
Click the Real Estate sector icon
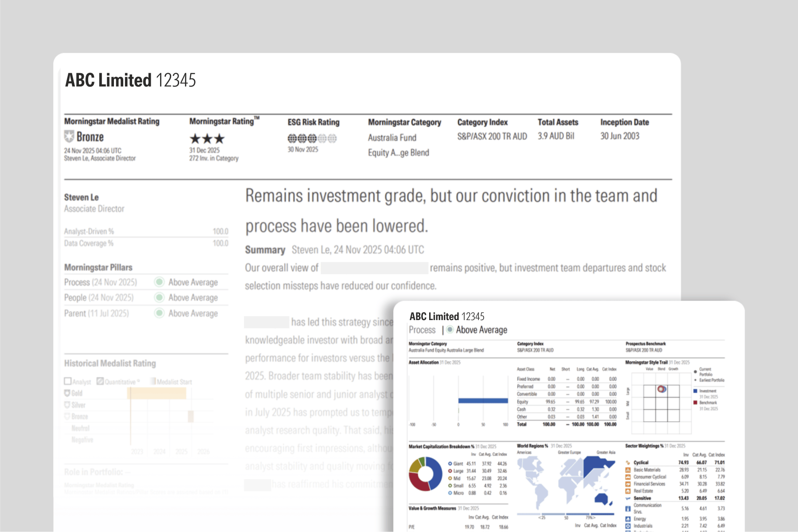pos(628,491)
